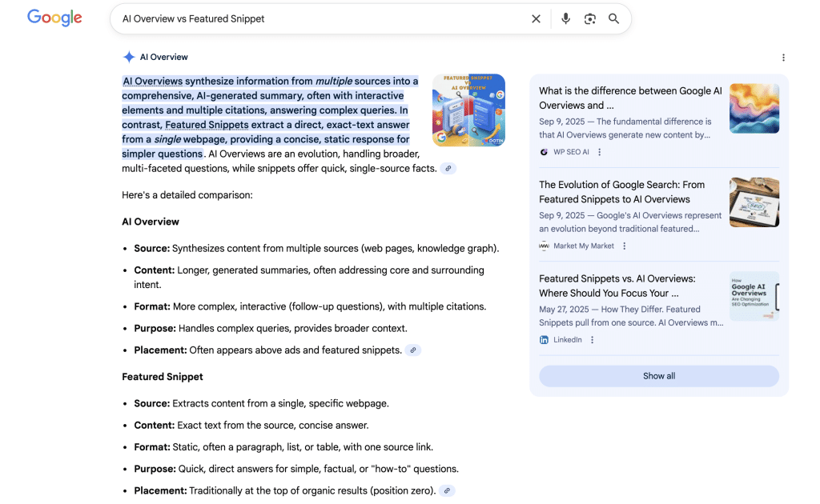Clear the search query with X
820x504 pixels.
pyautogui.click(x=536, y=19)
